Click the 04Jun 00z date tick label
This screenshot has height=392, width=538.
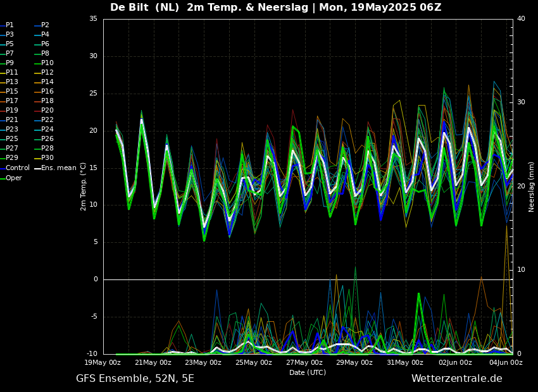[x=505, y=363]
